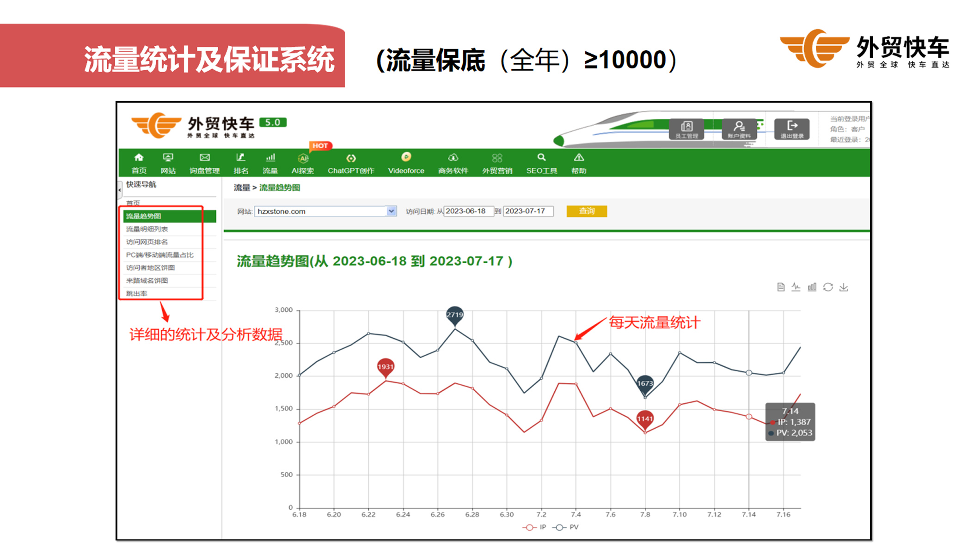Click start date field 2023-06-18
The image size is (980, 552).
pyautogui.click(x=468, y=211)
